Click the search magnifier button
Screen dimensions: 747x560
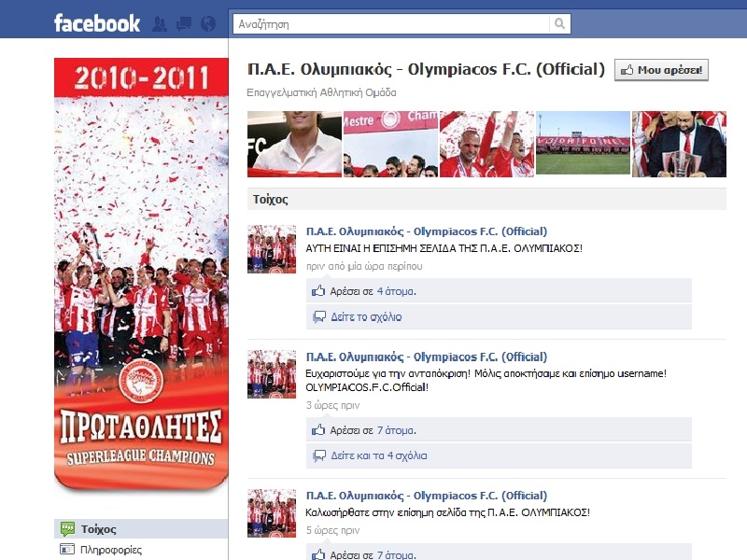pyautogui.click(x=559, y=24)
